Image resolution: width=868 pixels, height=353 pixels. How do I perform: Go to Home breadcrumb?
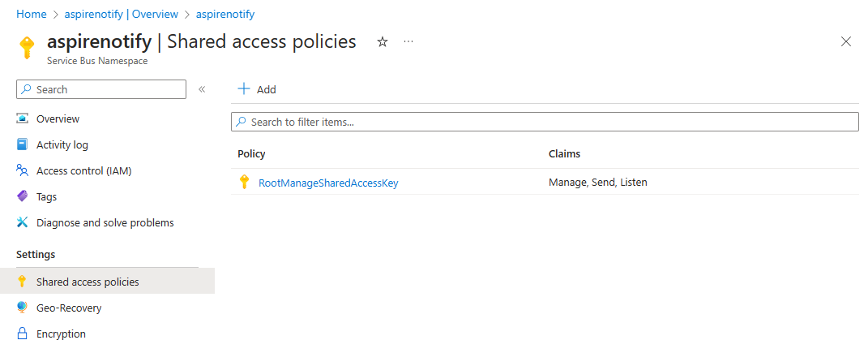(32, 15)
